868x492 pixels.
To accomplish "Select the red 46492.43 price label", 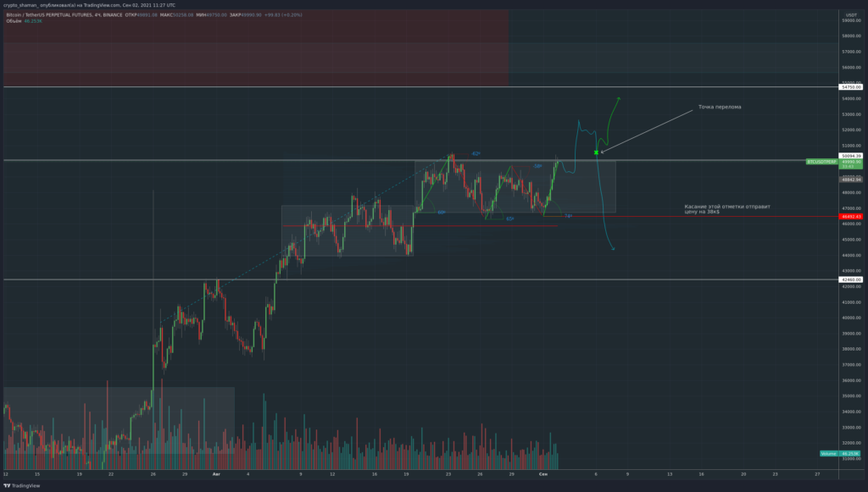I will [851, 217].
